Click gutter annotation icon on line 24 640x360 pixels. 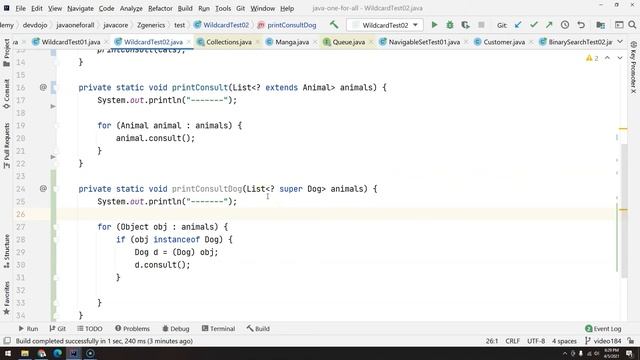click(43, 189)
